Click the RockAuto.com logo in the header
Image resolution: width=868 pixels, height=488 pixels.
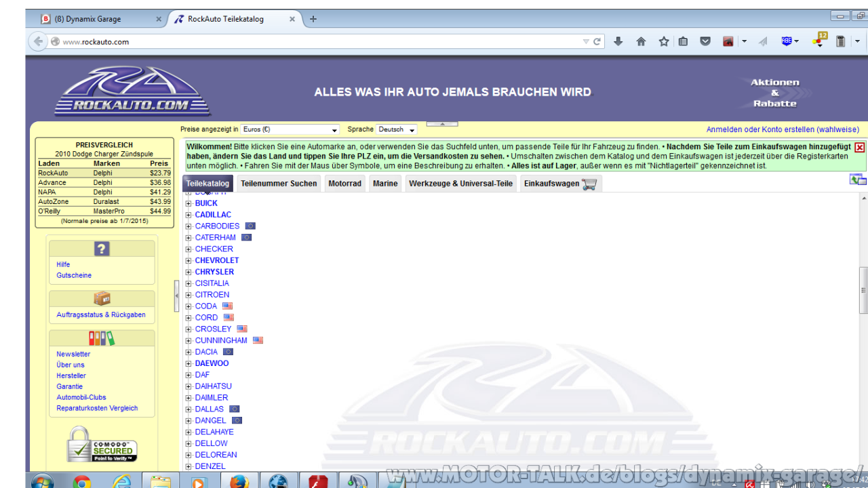(133, 91)
